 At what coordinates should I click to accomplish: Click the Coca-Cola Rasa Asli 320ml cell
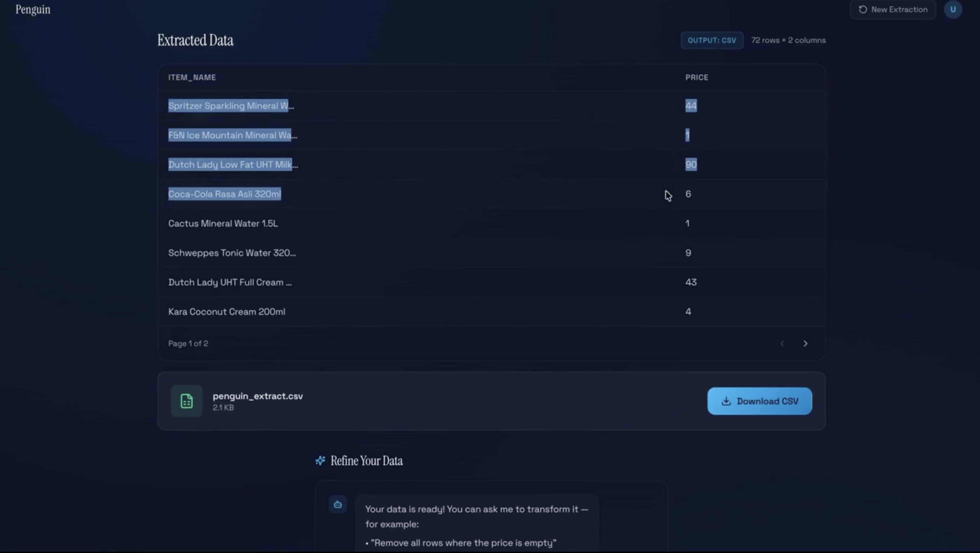[224, 194]
